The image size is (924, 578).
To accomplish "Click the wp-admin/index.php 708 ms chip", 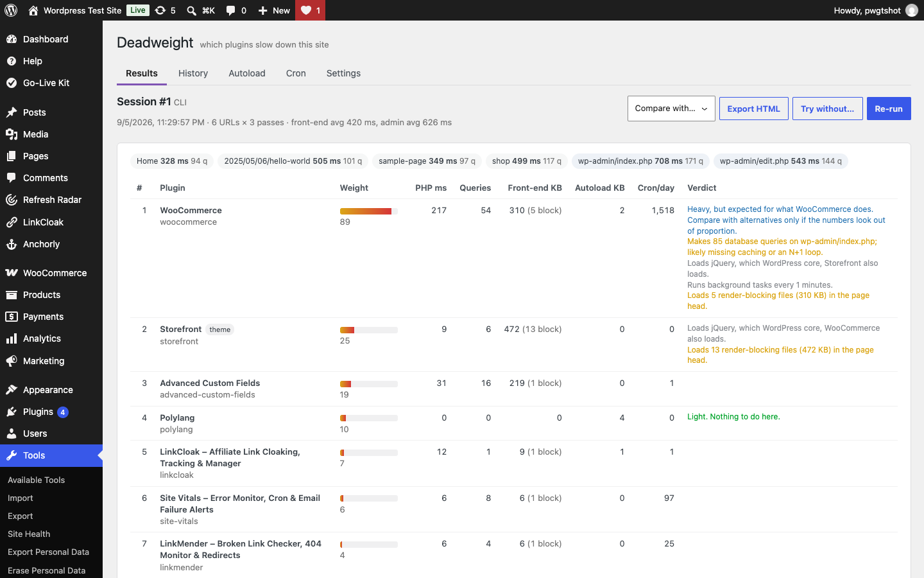I will click(x=640, y=161).
